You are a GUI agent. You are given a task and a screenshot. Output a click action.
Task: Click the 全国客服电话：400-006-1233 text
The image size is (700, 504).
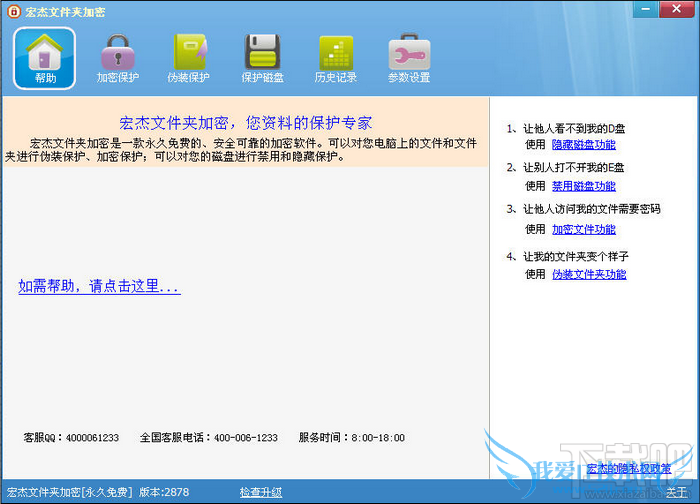208,437
